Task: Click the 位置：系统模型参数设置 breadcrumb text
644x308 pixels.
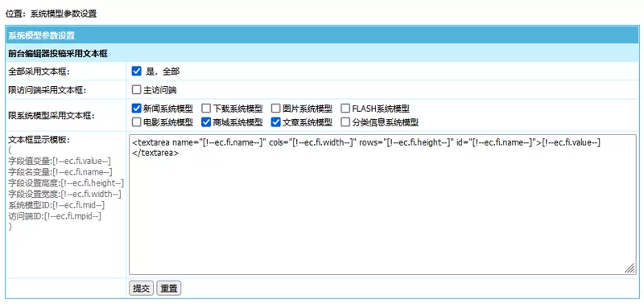Action: point(51,14)
